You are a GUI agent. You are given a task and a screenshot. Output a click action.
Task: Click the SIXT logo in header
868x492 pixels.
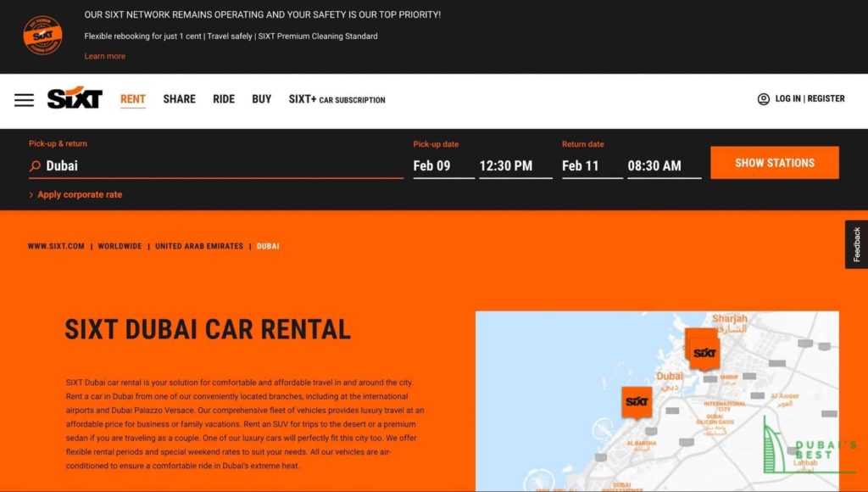point(75,98)
